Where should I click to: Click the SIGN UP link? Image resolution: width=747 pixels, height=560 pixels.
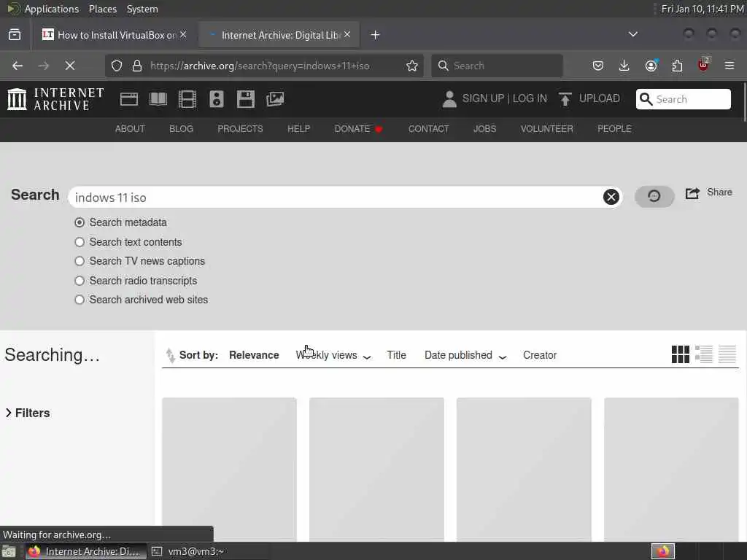[483, 98]
